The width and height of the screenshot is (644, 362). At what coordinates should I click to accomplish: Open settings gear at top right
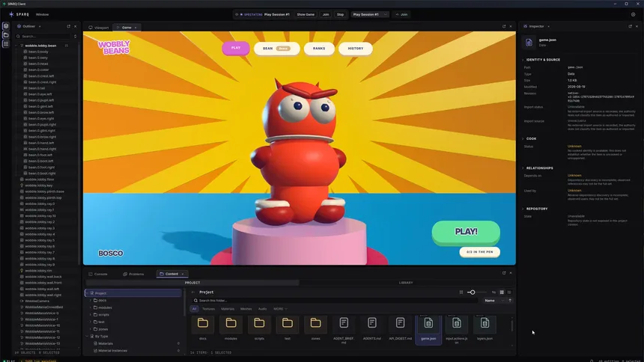click(633, 14)
